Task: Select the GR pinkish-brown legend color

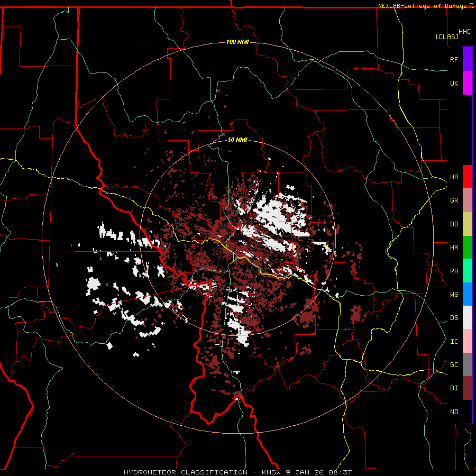Action: point(467,200)
